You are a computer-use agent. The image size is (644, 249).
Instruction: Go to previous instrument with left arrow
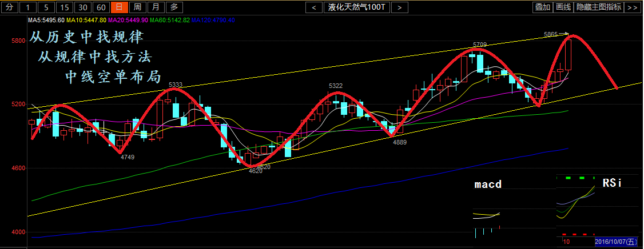coord(314,7)
